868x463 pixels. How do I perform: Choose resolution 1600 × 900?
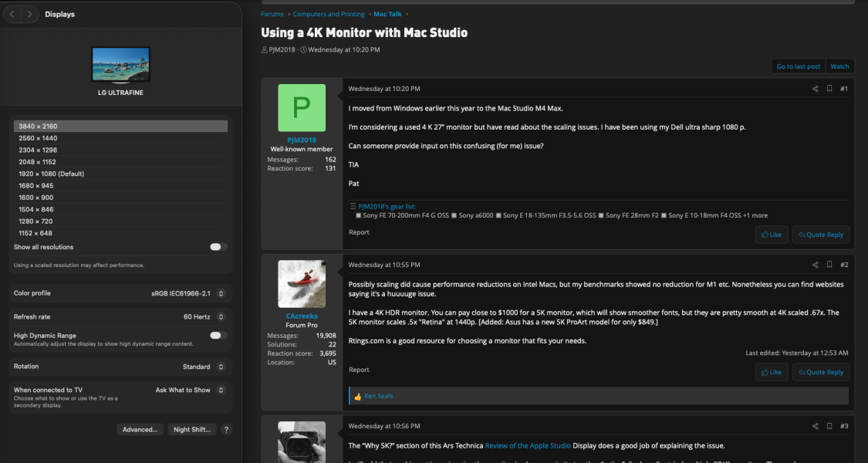tap(120, 198)
